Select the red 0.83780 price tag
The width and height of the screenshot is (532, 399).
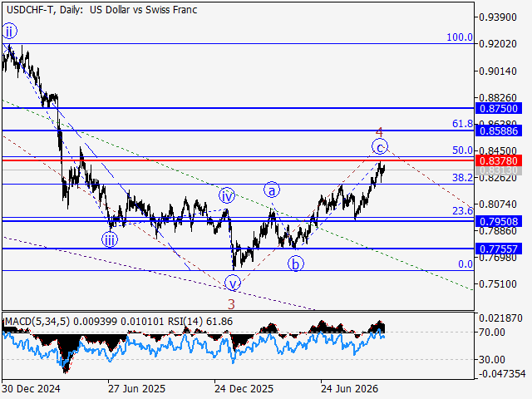pos(499,160)
